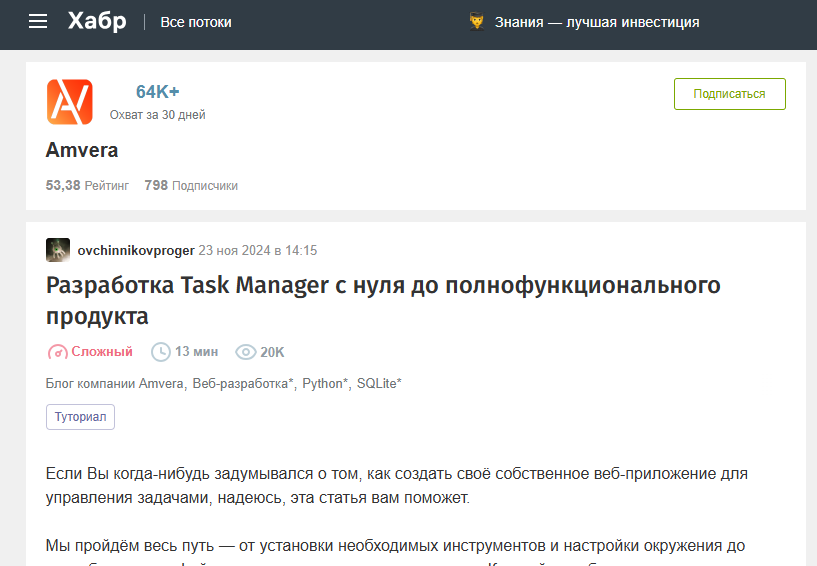Click the clock reading time icon
The width and height of the screenshot is (817, 566).
tap(160, 352)
